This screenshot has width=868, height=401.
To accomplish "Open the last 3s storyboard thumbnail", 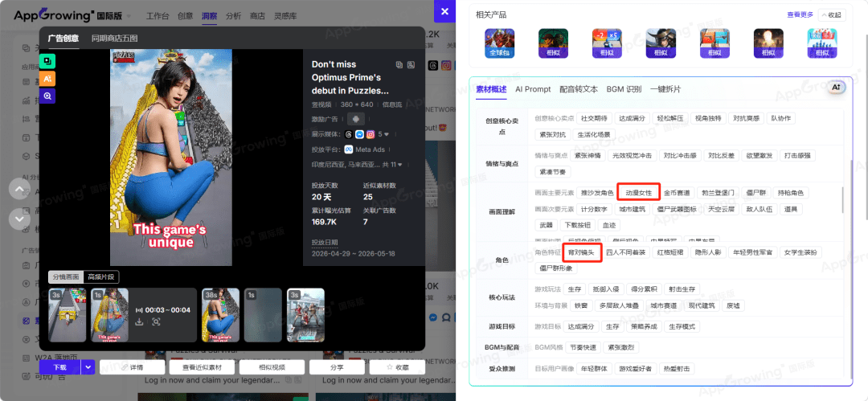I will pos(305,315).
